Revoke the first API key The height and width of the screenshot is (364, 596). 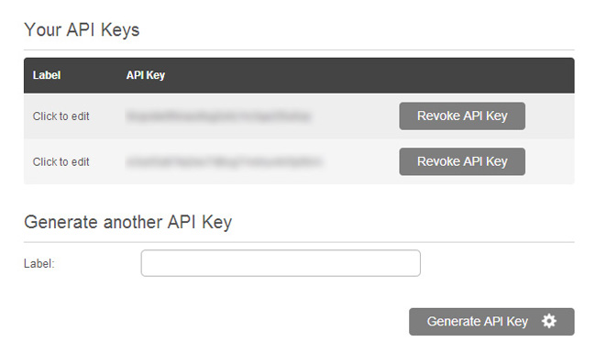coord(462,116)
